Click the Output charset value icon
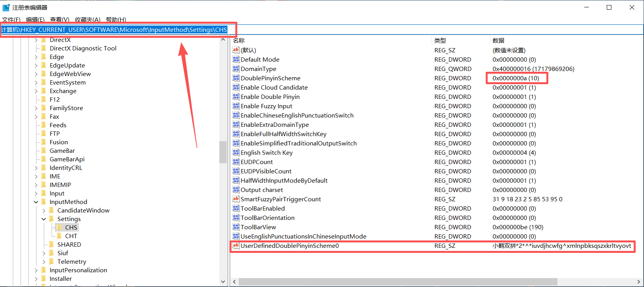Image resolution: width=644 pixels, height=287 pixels. [236, 190]
